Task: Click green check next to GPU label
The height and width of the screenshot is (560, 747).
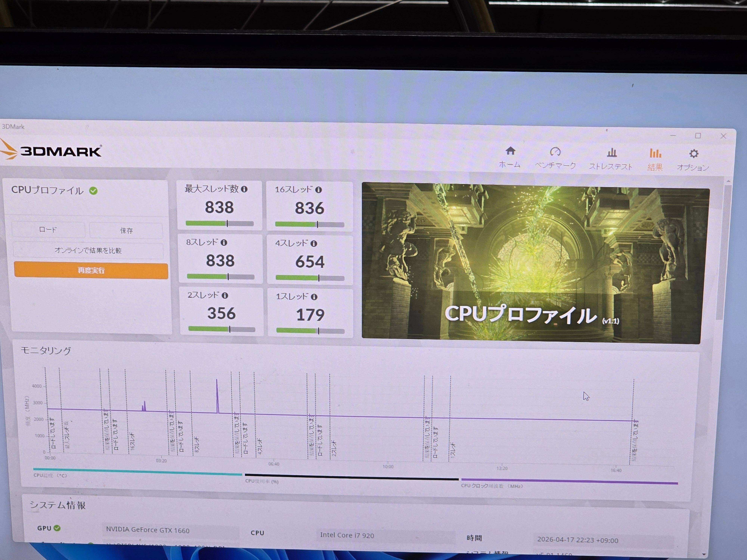Action: pos(57,528)
